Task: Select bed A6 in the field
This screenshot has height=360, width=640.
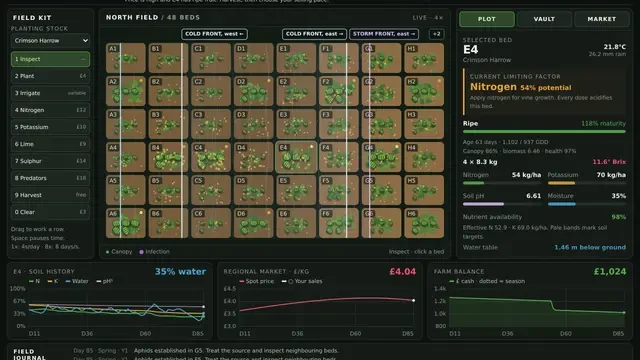Action: point(126,223)
